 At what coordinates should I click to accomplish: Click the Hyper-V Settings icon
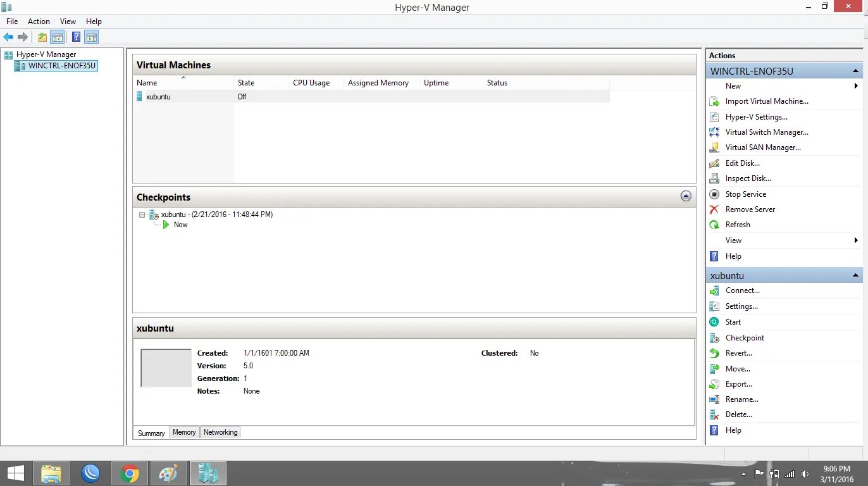[714, 117]
